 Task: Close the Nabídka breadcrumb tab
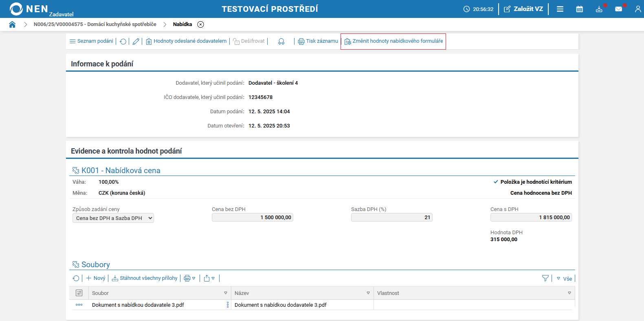click(200, 24)
